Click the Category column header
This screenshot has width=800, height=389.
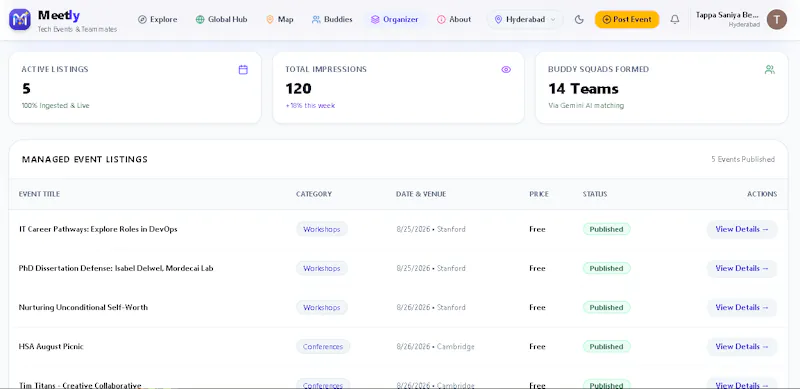pyautogui.click(x=314, y=194)
